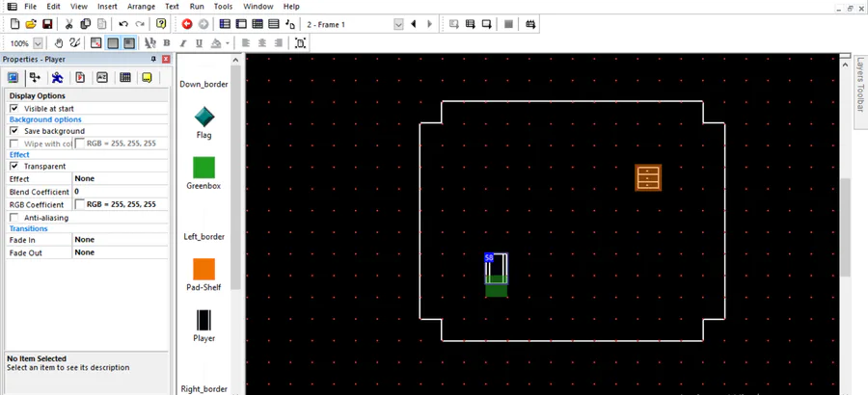Open the Window menu
The image size is (868, 395).
pos(258,7)
